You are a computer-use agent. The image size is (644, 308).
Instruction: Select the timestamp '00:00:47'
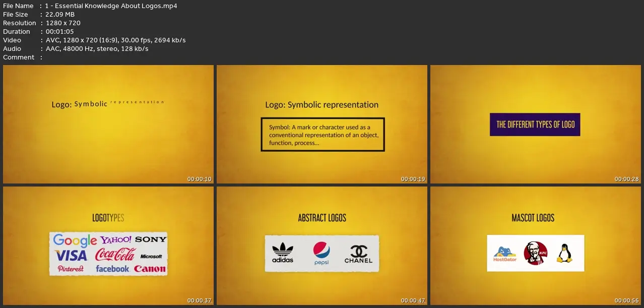pyautogui.click(x=413, y=301)
